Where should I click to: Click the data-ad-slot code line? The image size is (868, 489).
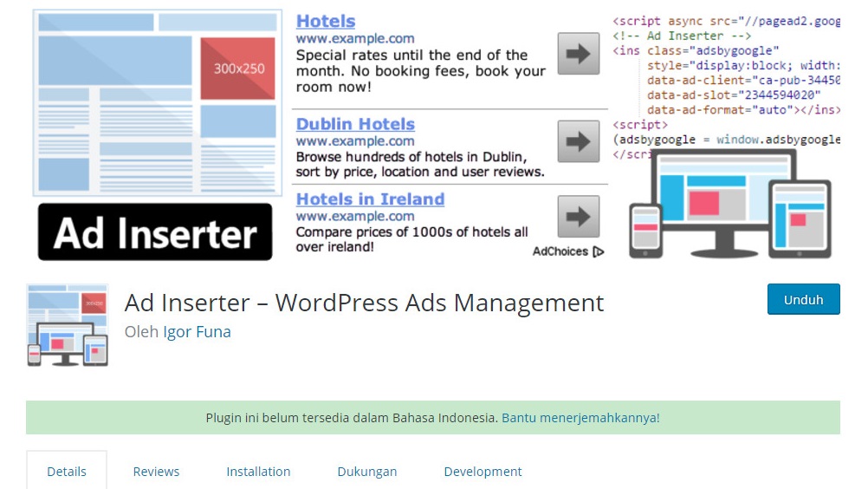(x=734, y=95)
